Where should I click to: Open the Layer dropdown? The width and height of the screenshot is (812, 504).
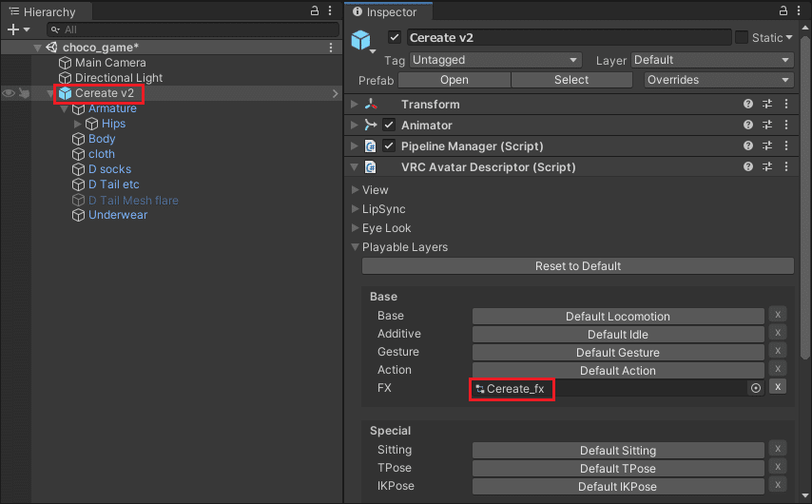pyautogui.click(x=712, y=60)
